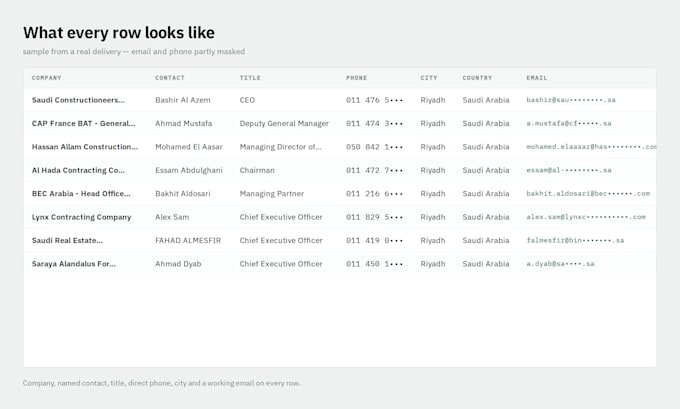Viewport: 680px width, 409px height.
Task: Click the mohamed.elaasar@has masked email
Action: tap(591, 147)
